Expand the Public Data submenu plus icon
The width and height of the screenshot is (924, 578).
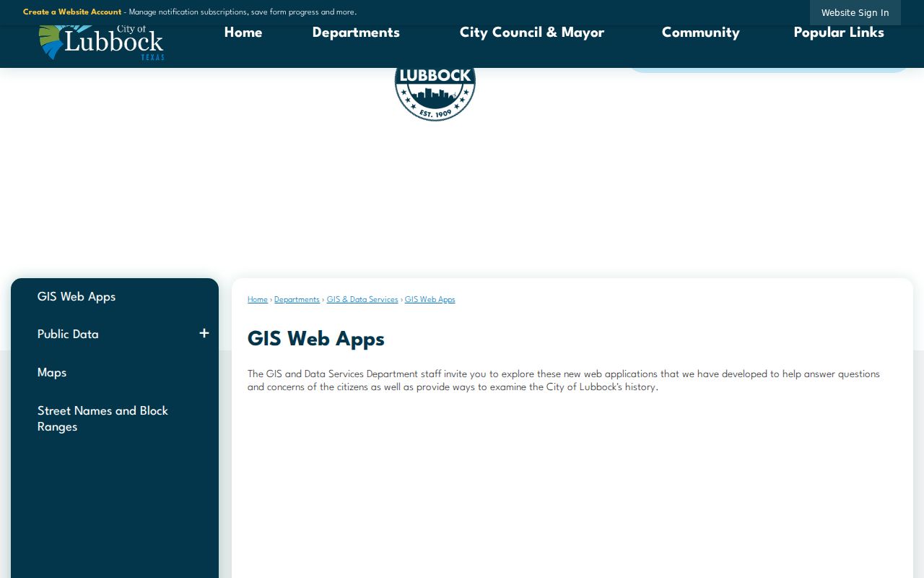coord(204,333)
